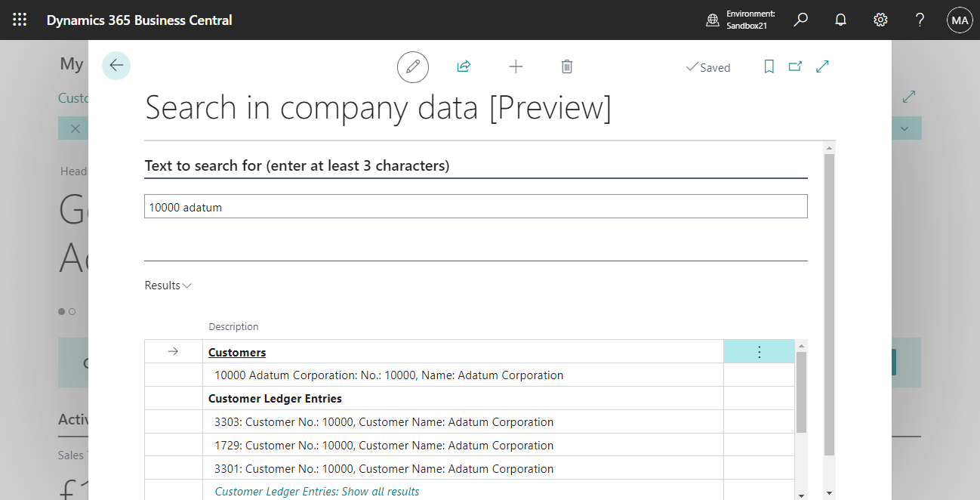The width and height of the screenshot is (980, 500).
Task: Expand the dialog to full screen
Action: [821, 66]
